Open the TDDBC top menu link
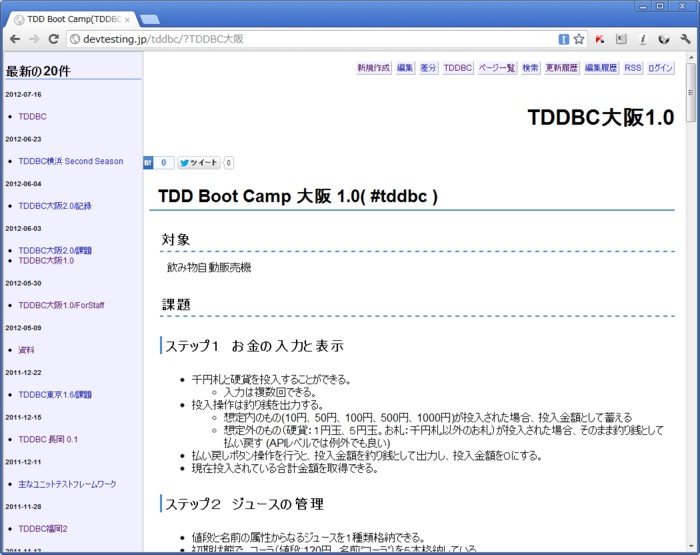 tap(458, 68)
